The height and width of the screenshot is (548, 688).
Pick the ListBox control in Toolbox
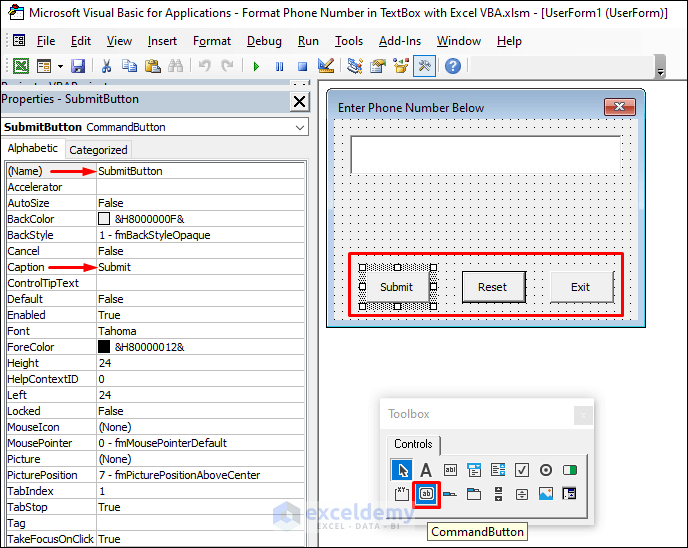point(498,470)
